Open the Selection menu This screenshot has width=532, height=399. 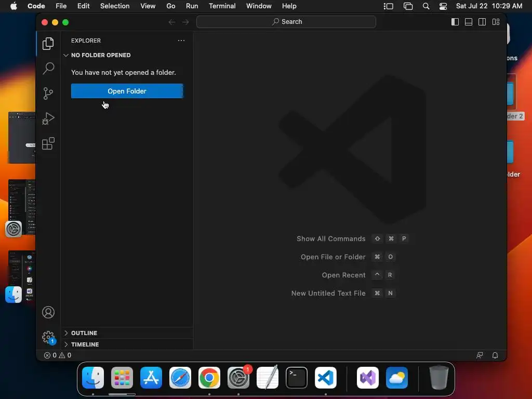click(115, 6)
